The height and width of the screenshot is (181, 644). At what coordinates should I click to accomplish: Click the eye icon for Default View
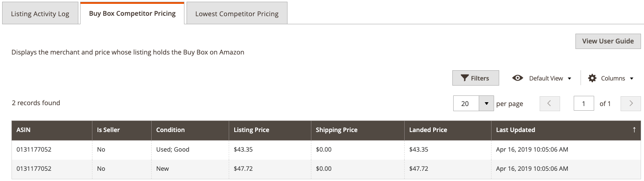(517, 78)
